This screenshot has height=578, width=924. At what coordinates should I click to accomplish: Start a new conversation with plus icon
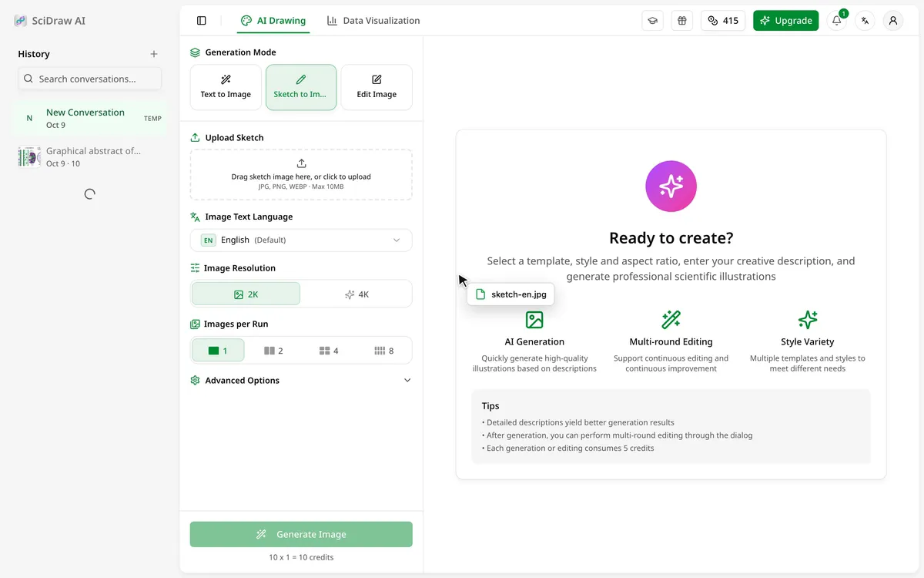[x=154, y=54]
